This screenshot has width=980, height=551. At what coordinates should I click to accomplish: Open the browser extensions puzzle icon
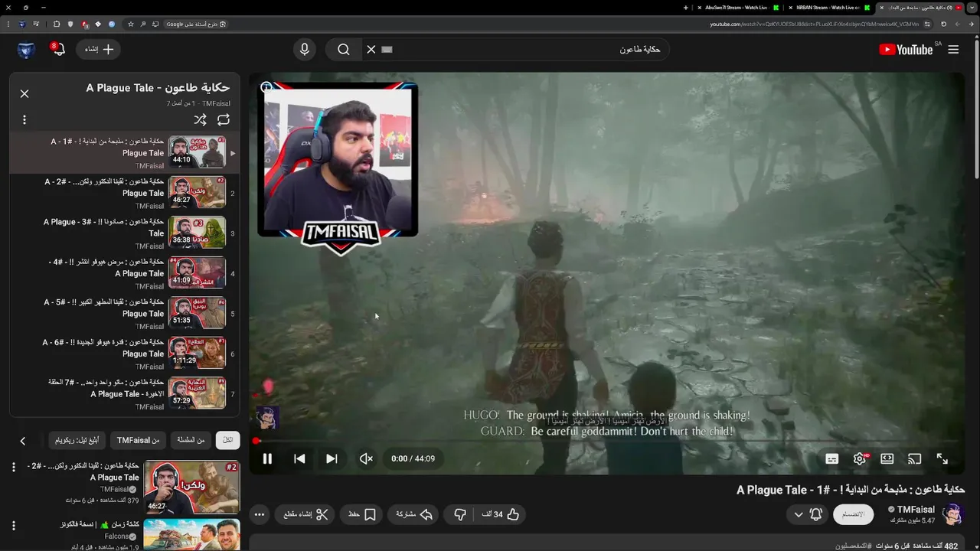tap(56, 24)
